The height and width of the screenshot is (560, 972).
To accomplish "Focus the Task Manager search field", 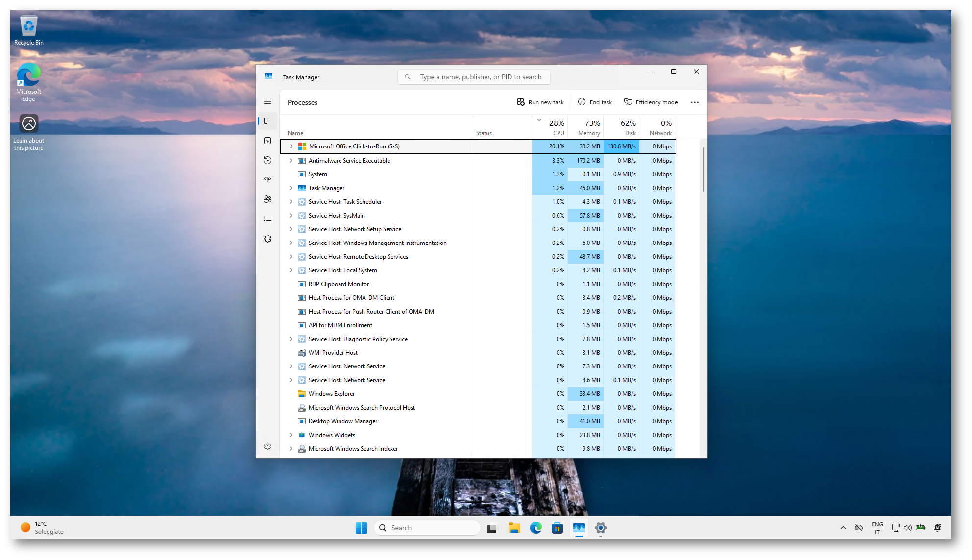I will (480, 77).
